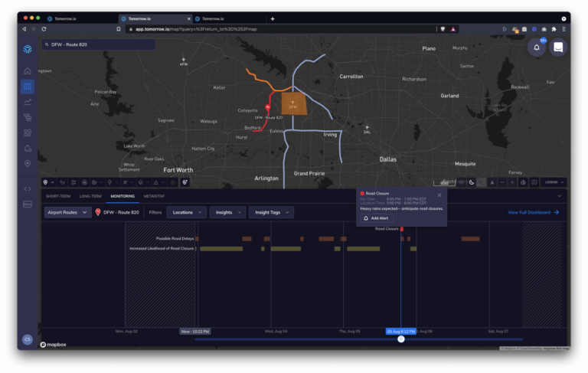Image resolution: width=588 pixels, height=373 pixels.
Task: Open the notifications bell on the map
Action: [537, 47]
